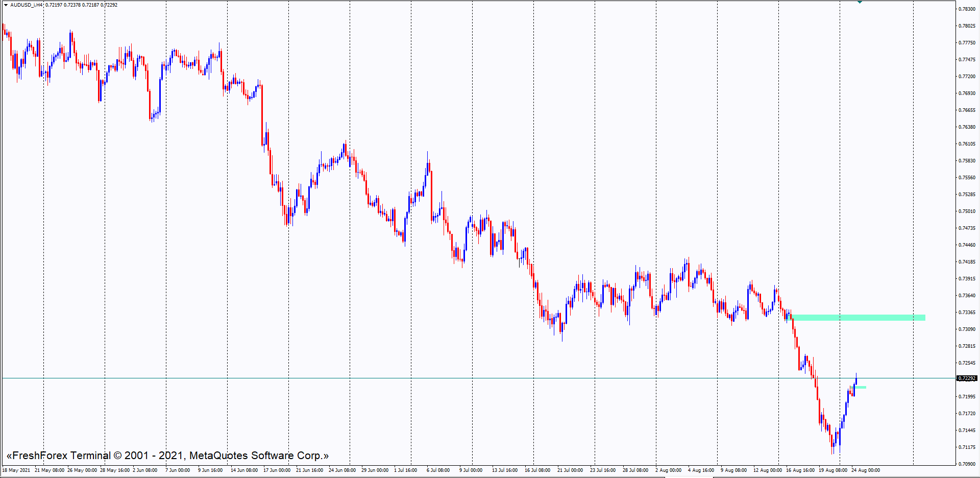Select the 0.72378 high price value
The image size is (980, 478).
[72, 5]
